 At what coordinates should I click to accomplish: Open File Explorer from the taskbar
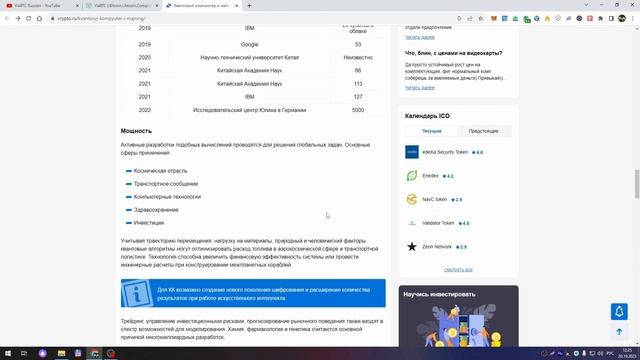[61, 353]
